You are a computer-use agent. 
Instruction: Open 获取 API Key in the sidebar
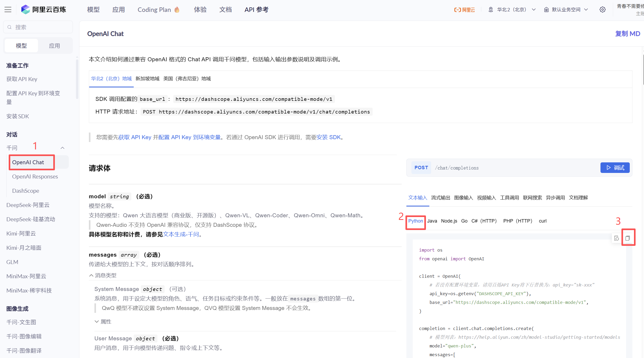coord(22,79)
